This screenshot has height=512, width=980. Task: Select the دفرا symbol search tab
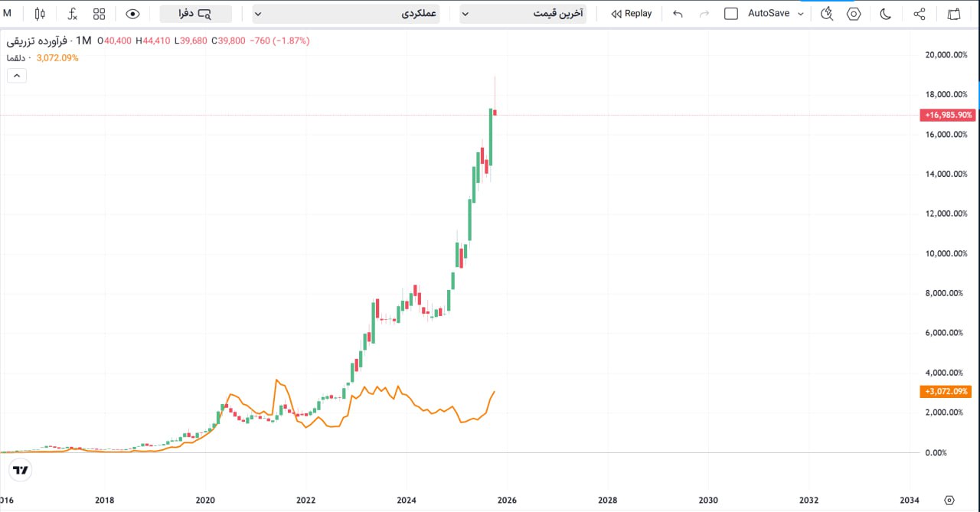point(194,13)
